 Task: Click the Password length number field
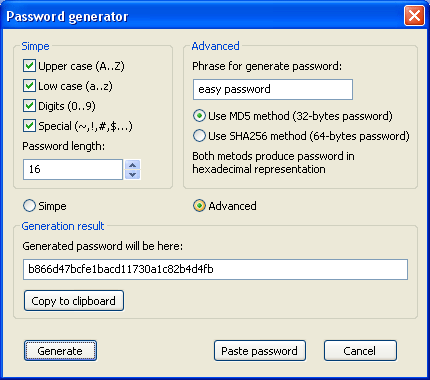(x=73, y=169)
